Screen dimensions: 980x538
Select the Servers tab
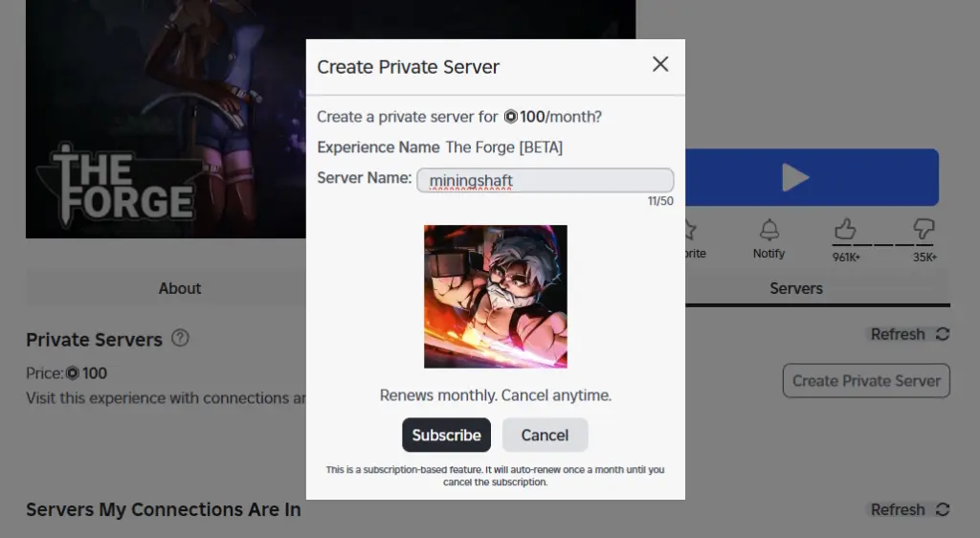795,288
